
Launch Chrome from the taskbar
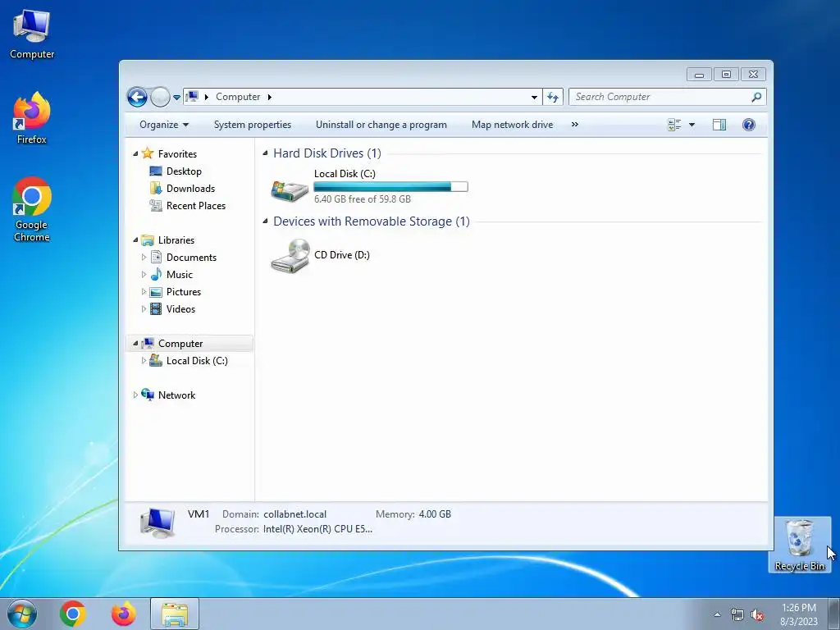point(73,614)
